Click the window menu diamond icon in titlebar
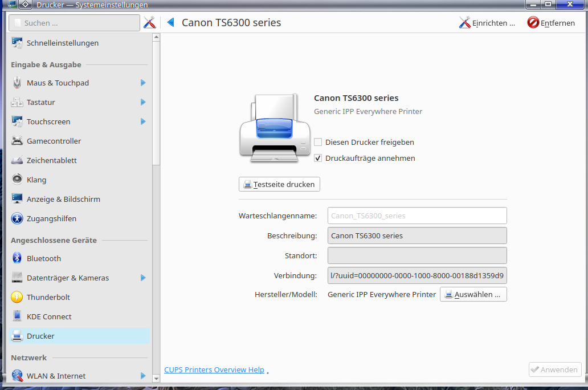The width and height of the screenshot is (588, 390). (24, 5)
